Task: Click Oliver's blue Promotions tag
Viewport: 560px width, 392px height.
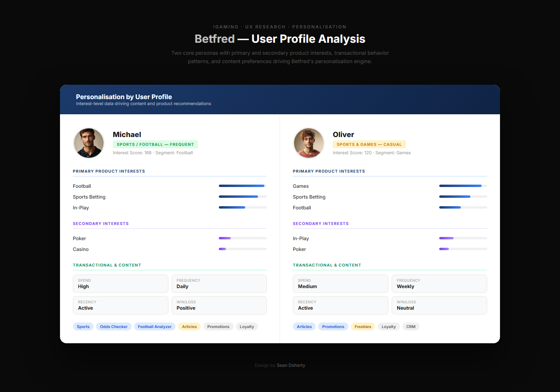Action: (333, 326)
